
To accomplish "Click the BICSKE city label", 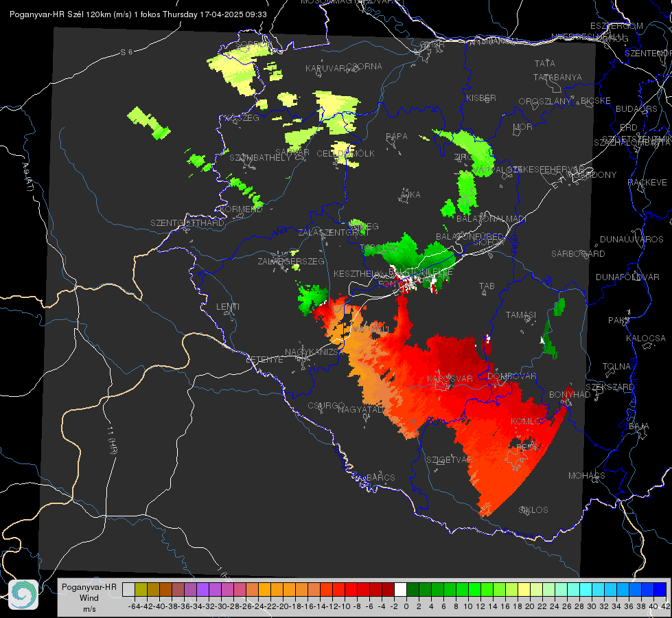I will tap(595, 101).
